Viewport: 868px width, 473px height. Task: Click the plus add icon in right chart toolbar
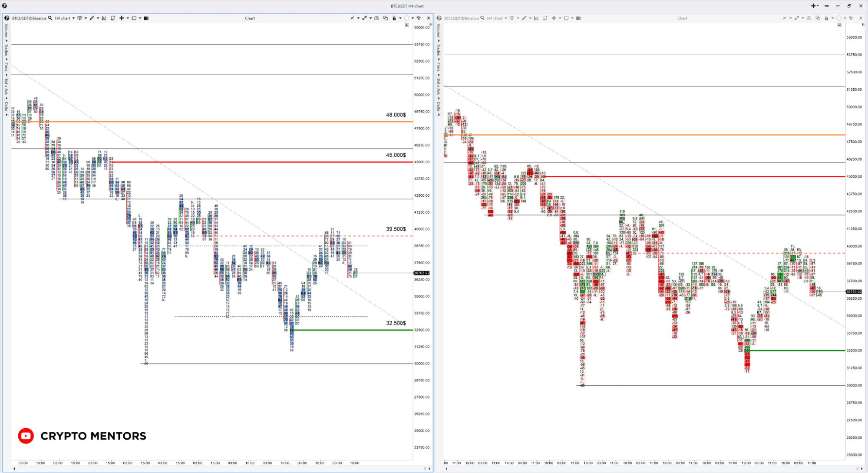pyautogui.click(x=554, y=18)
